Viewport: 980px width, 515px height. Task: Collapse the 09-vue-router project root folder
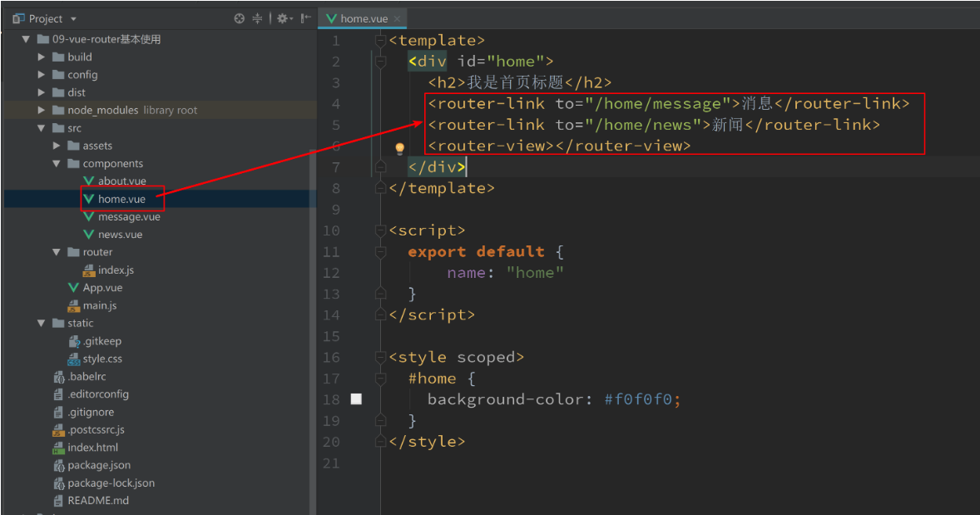[26, 39]
